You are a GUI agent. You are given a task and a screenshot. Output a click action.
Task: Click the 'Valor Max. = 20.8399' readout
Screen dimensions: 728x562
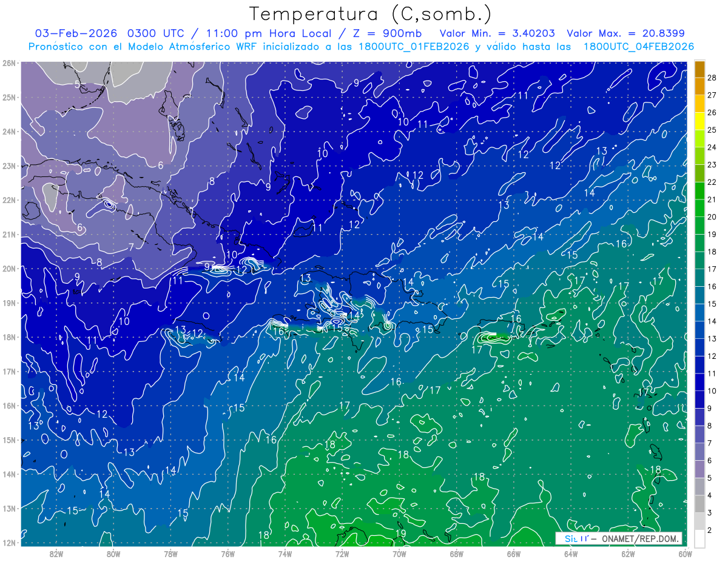[x=626, y=33]
